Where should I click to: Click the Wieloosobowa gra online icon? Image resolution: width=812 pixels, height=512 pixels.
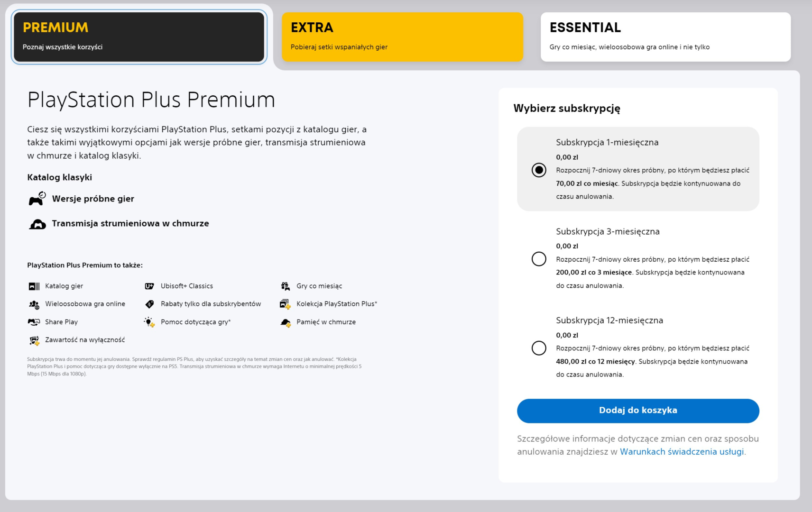pos(34,304)
